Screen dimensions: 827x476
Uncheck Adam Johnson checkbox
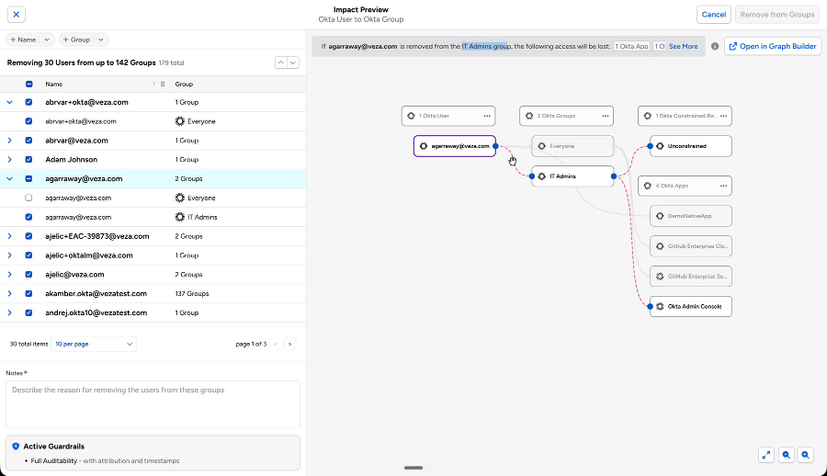point(29,160)
